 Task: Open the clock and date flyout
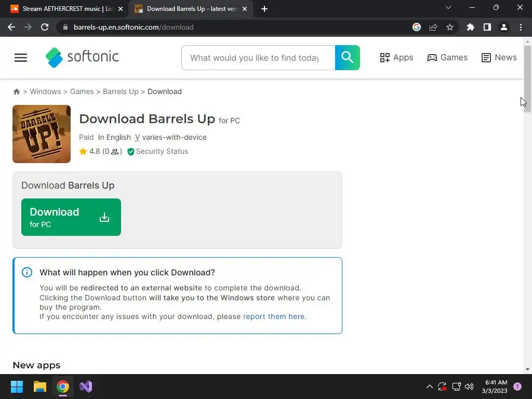495,387
